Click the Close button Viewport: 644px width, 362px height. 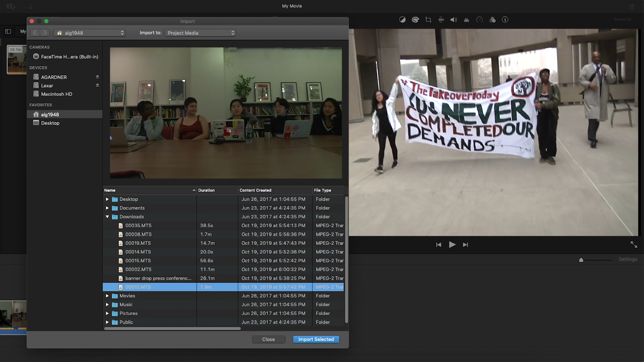click(268, 339)
